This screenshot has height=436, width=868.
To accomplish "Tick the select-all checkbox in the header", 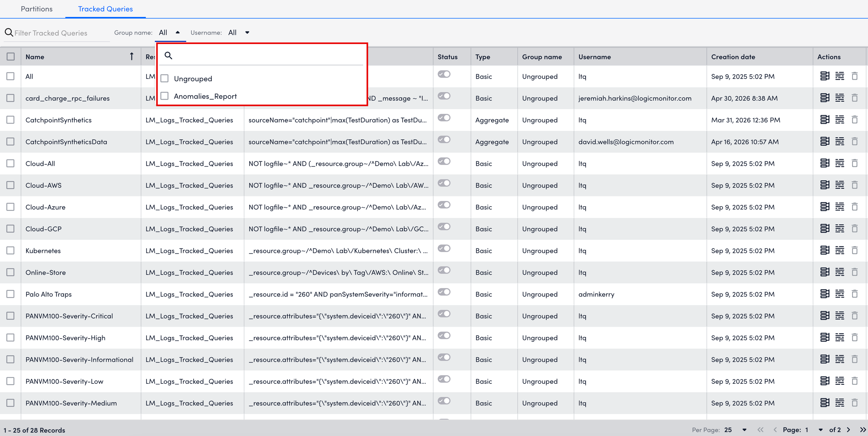I will (x=11, y=57).
